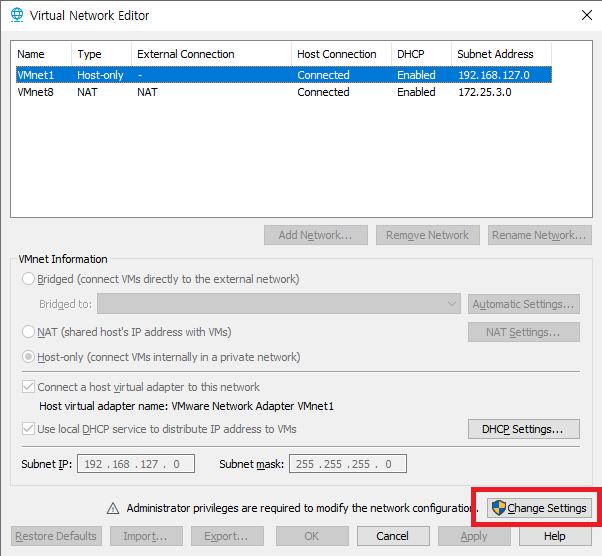Click the Type column header
The height and width of the screenshot is (556, 602).
(x=102, y=54)
